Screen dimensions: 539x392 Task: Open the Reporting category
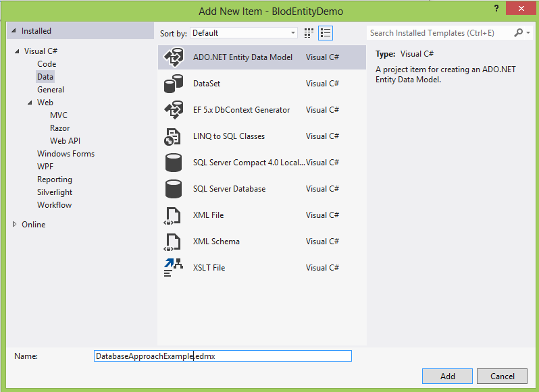[x=55, y=179]
